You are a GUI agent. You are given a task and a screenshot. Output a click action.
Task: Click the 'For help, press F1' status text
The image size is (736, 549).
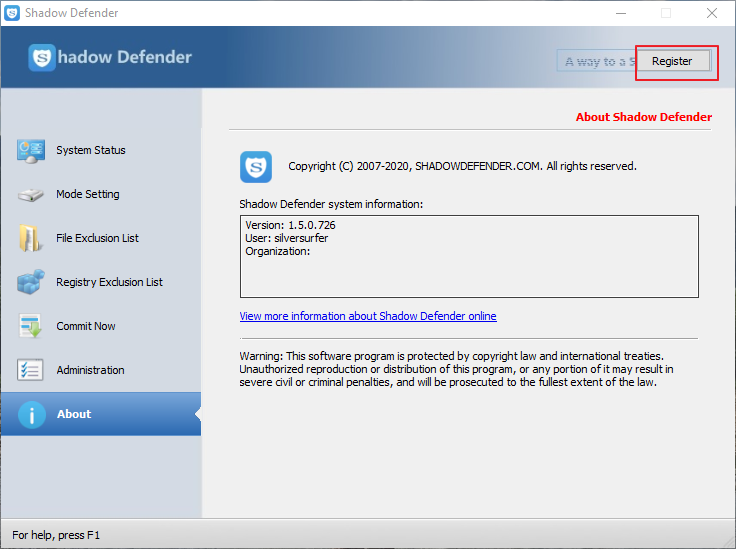[x=56, y=535]
